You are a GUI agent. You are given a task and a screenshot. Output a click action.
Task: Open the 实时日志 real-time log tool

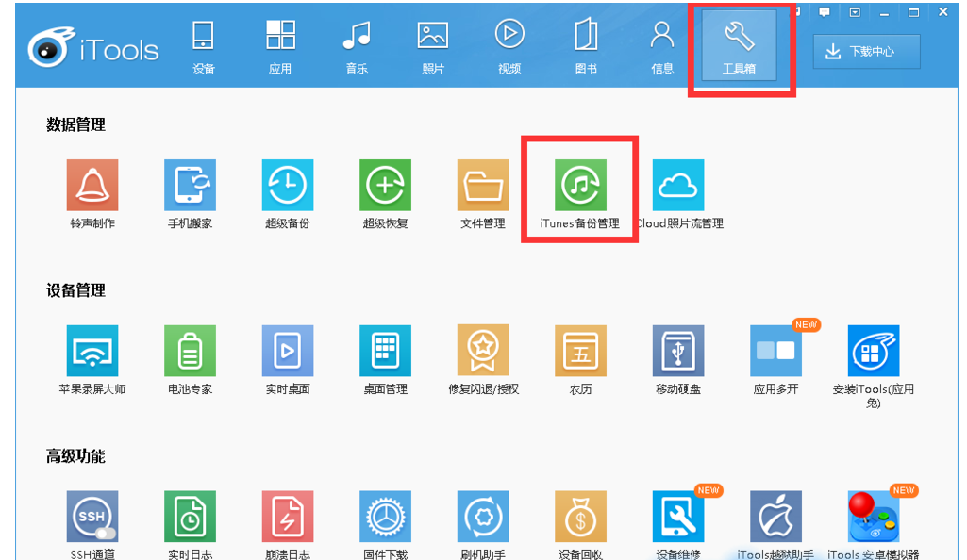pyautogui.click(x=190, y=517)
